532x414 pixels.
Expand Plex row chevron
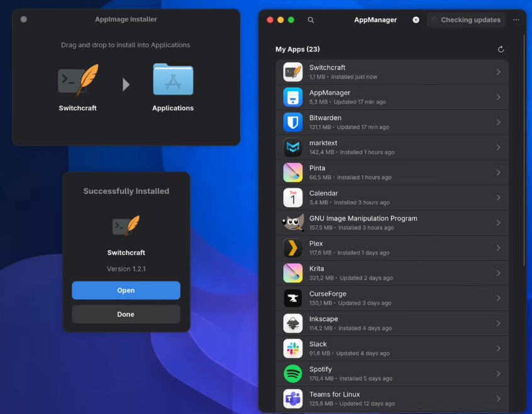tap(499, 248)
